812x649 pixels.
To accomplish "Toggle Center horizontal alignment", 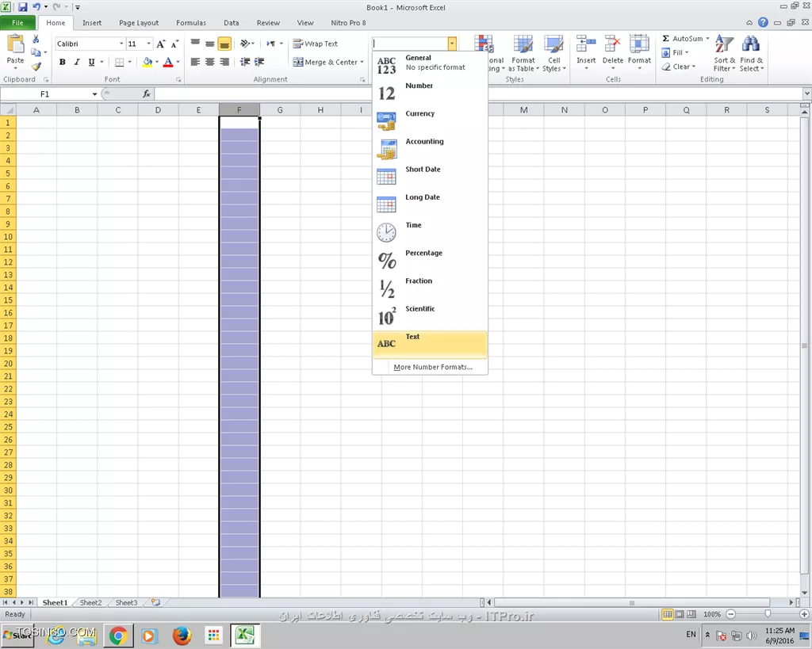I will [209, 62].
